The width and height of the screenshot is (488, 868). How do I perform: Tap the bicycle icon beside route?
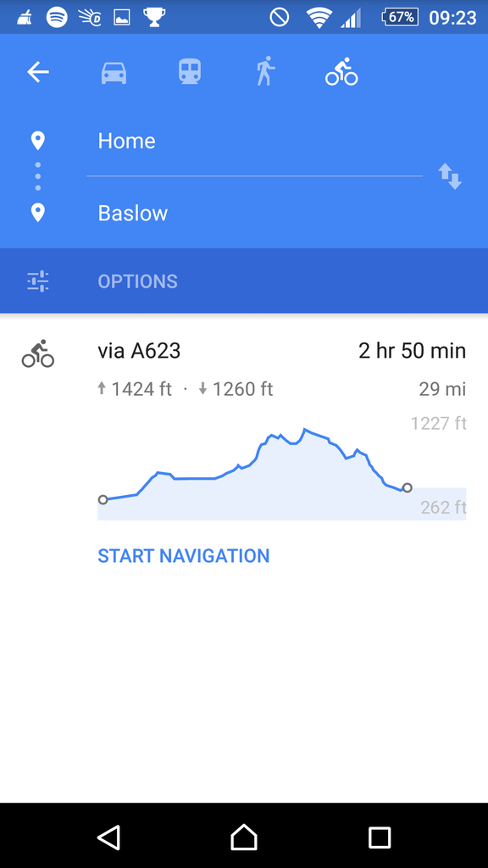pos(38,353)
